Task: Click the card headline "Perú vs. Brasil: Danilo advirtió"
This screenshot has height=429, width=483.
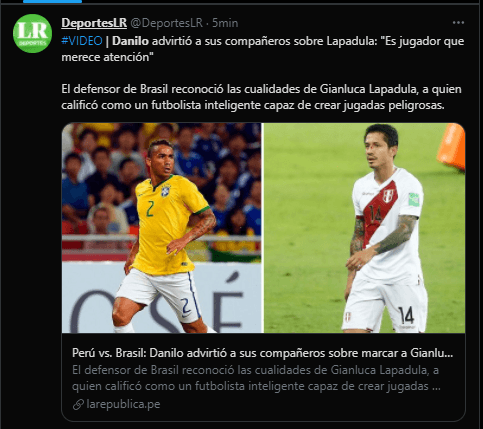Action: [x=262, y=353]
